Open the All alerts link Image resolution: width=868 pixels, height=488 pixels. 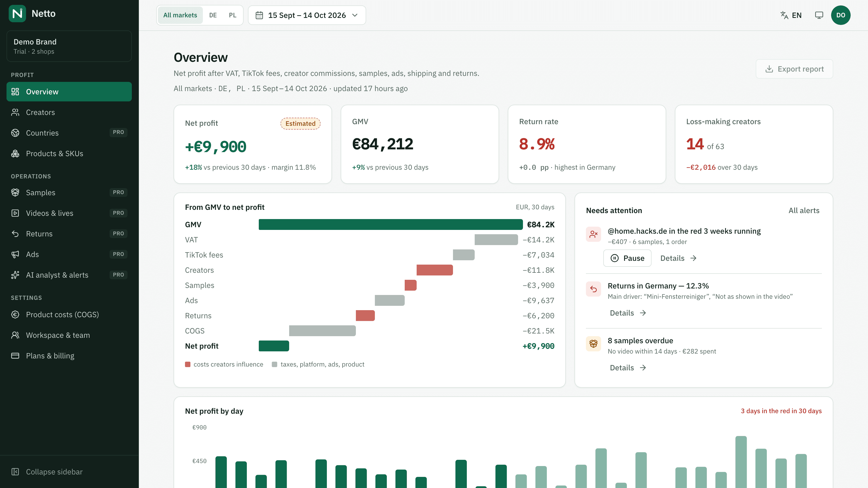click(804, 210)
